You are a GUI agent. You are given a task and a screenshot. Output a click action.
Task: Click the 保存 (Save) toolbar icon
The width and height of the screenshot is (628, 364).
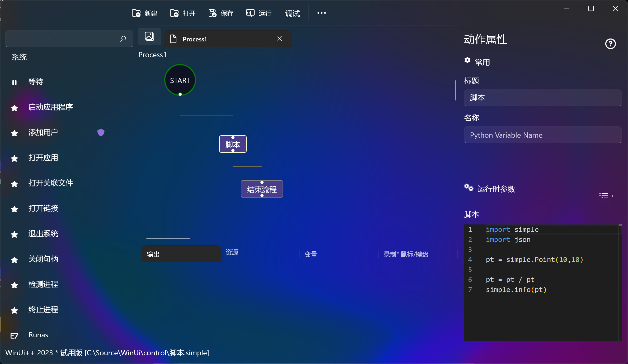tap(212, 13)
